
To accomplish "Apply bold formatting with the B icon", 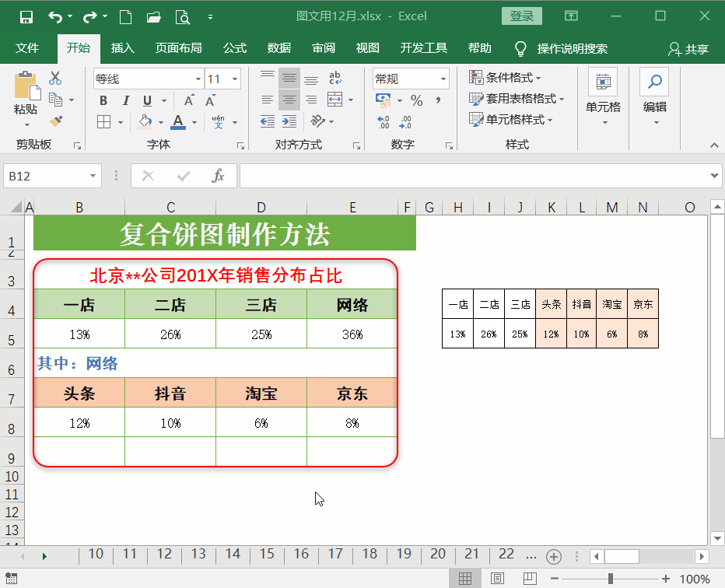I will click(x=102, y=100).
